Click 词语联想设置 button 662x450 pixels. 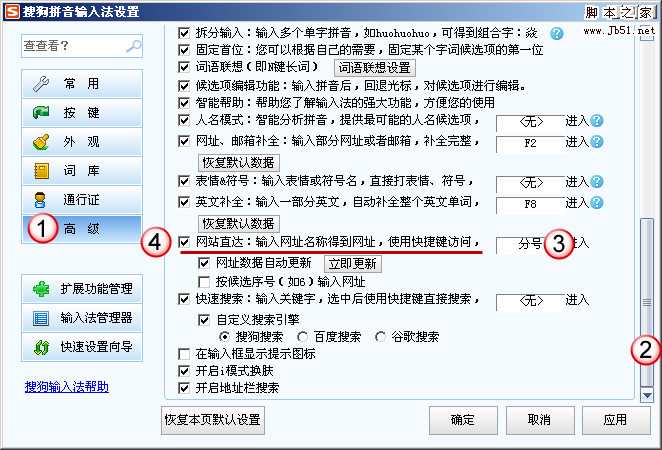pos(375,68)
